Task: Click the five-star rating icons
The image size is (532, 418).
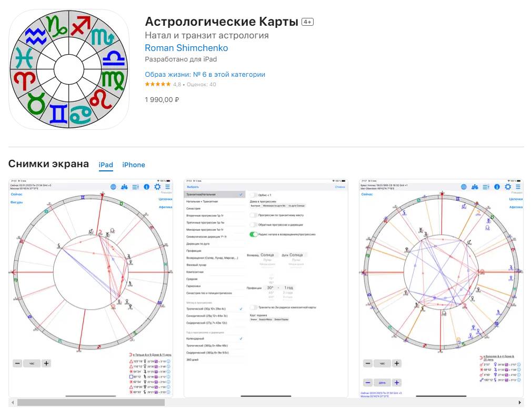Action: (x=158, y=85)
